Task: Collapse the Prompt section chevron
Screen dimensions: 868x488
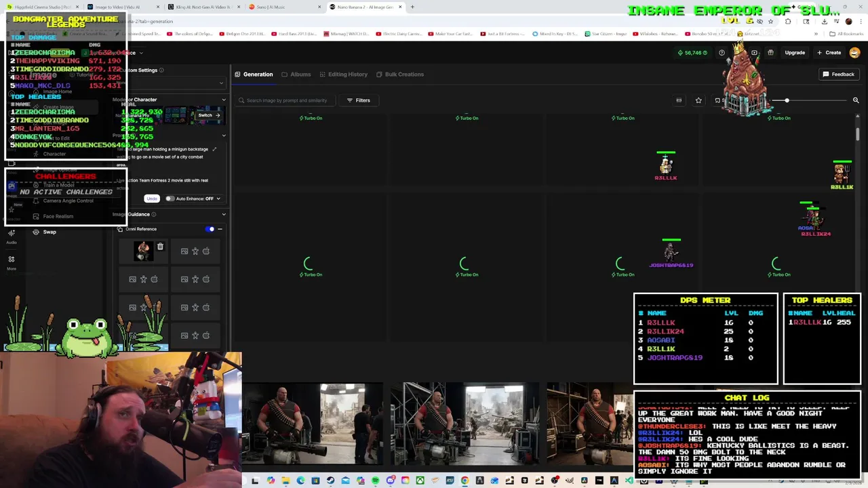Action: point(224,136)
